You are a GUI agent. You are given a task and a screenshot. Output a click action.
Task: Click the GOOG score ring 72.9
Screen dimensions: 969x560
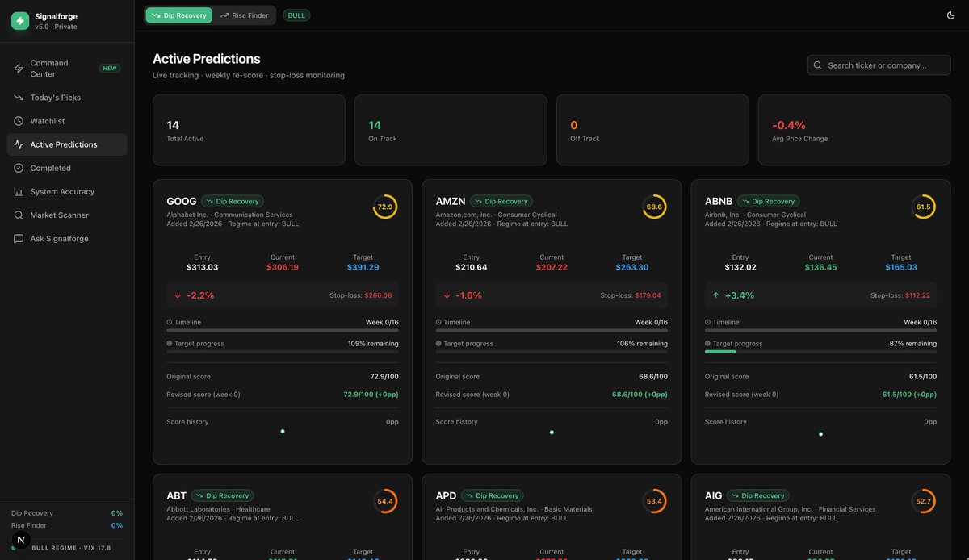[385, 207]
